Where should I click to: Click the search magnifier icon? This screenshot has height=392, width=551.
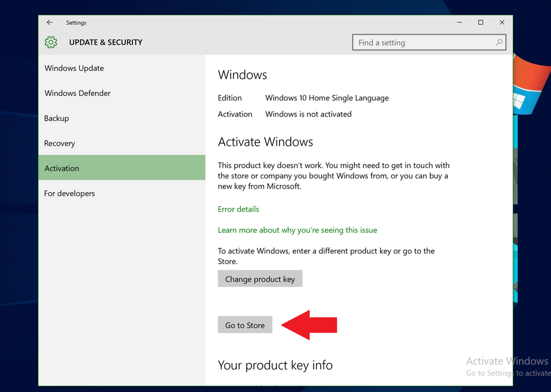click(x=499, y=42)
